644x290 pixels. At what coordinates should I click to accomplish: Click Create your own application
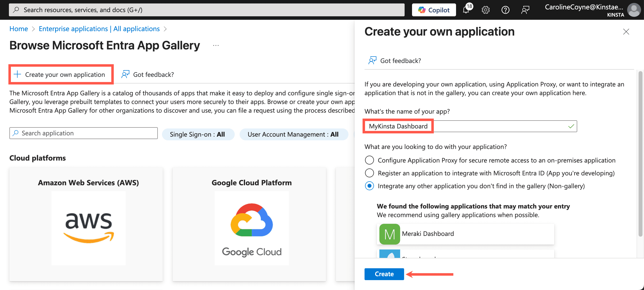(61, 74)
